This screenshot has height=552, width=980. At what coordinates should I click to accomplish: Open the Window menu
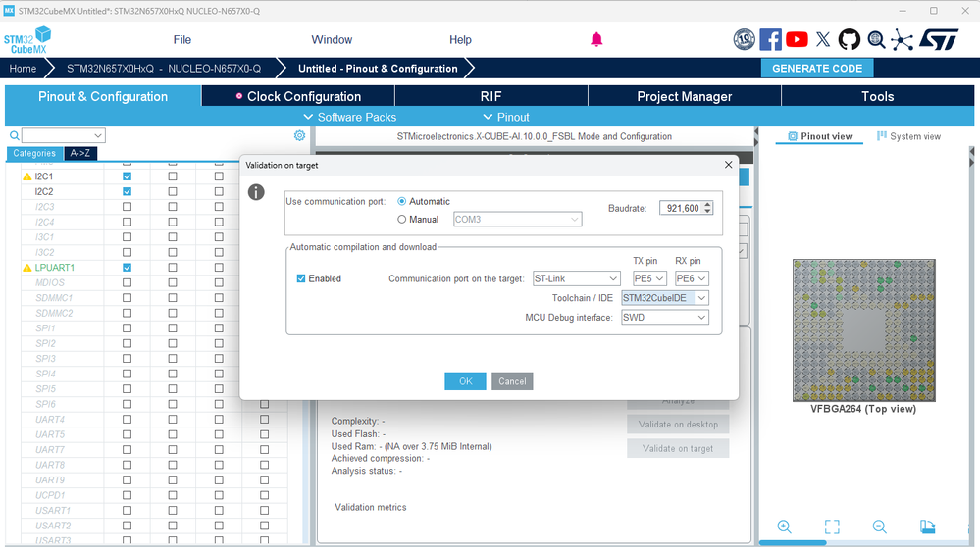[332, 40]
